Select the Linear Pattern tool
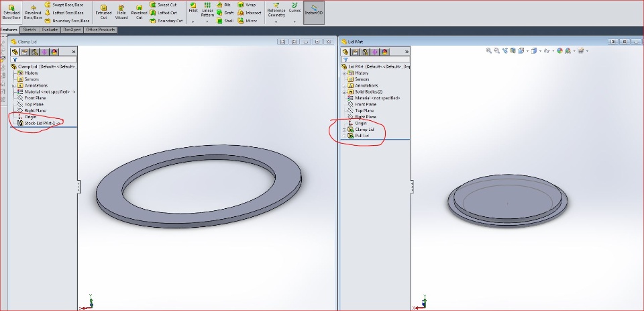644x311 pixels. pos(207,9)
